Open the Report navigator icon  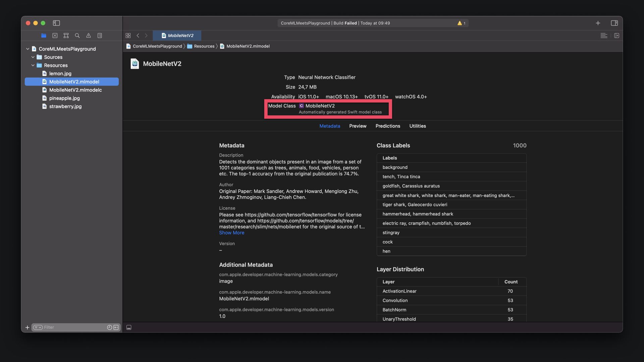100,36
